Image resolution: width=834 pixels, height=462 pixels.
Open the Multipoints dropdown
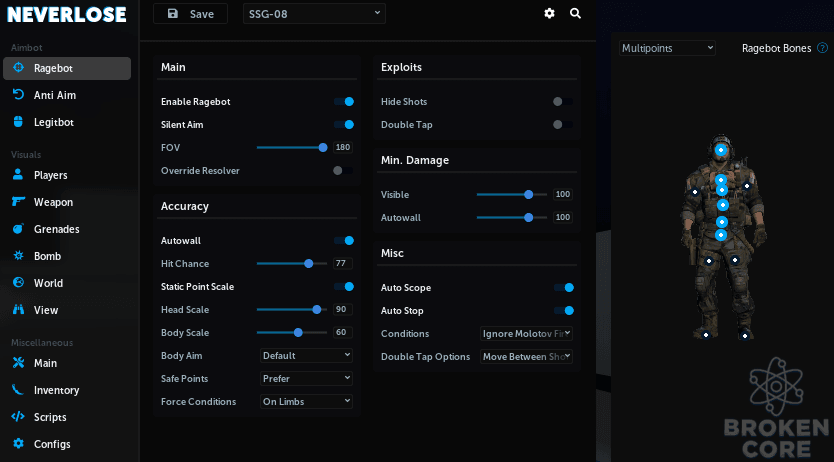[x=667, y=48]
